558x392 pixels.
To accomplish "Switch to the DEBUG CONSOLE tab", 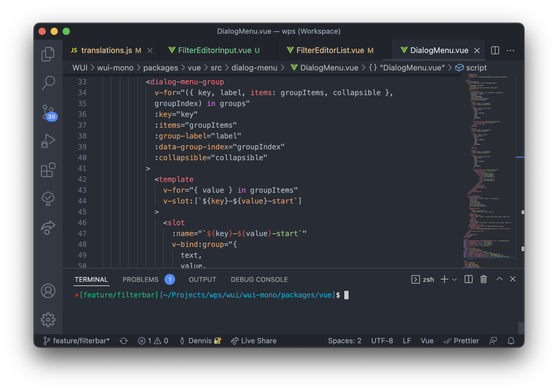I will (259, 279).
